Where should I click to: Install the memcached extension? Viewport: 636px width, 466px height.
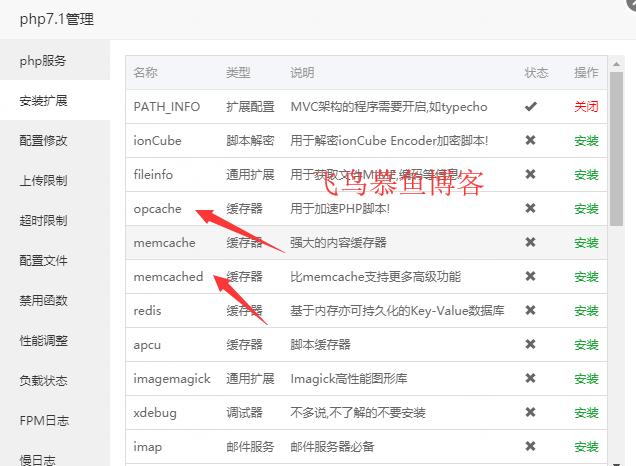(x=586, y=276)
